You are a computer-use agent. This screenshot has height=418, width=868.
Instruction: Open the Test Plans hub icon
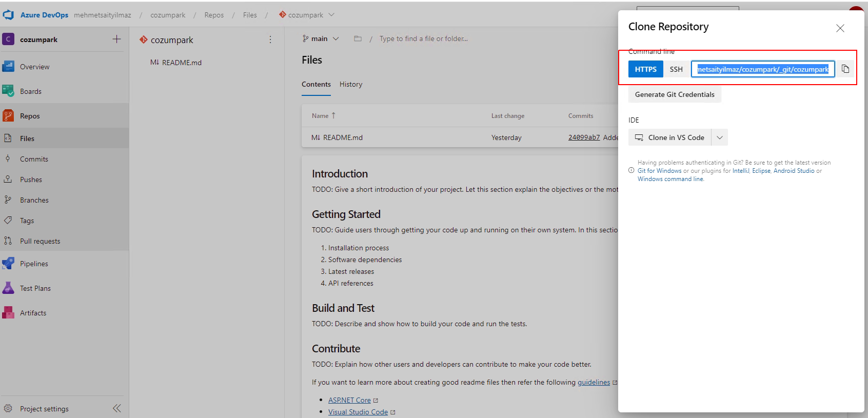tap(8, 288)
